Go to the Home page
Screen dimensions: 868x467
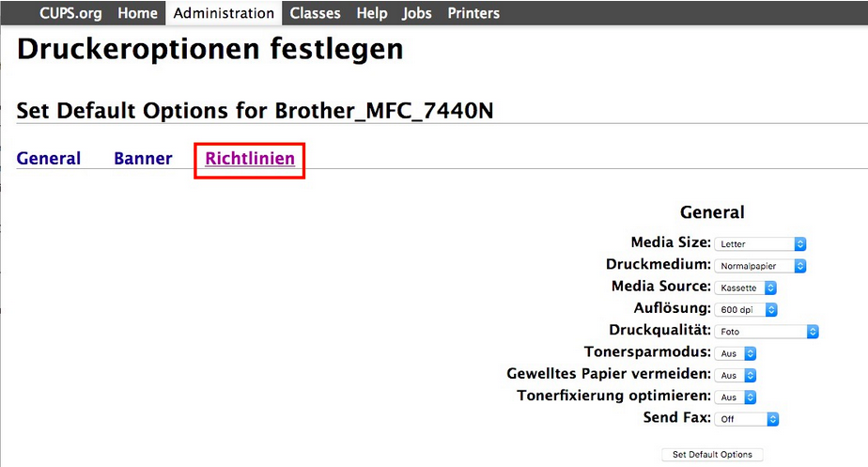pos(137,13)
